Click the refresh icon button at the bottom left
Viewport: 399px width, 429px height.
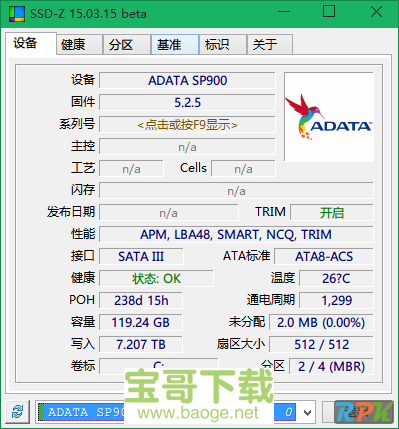point(18,412)
